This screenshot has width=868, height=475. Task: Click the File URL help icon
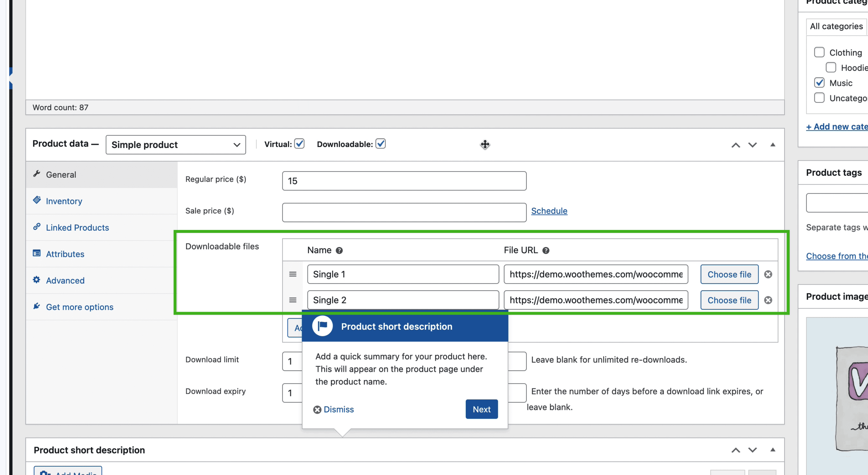pos(546,250)
